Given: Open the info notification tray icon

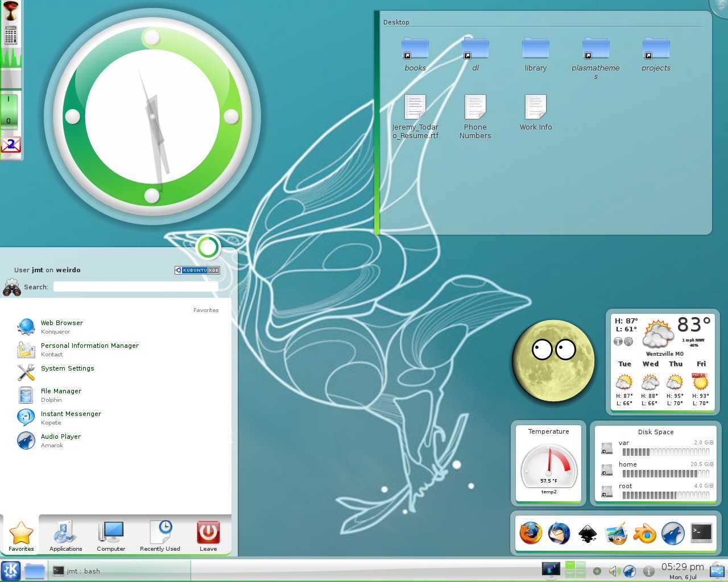Looking at the screenshot, I should [x=648, y=571].
